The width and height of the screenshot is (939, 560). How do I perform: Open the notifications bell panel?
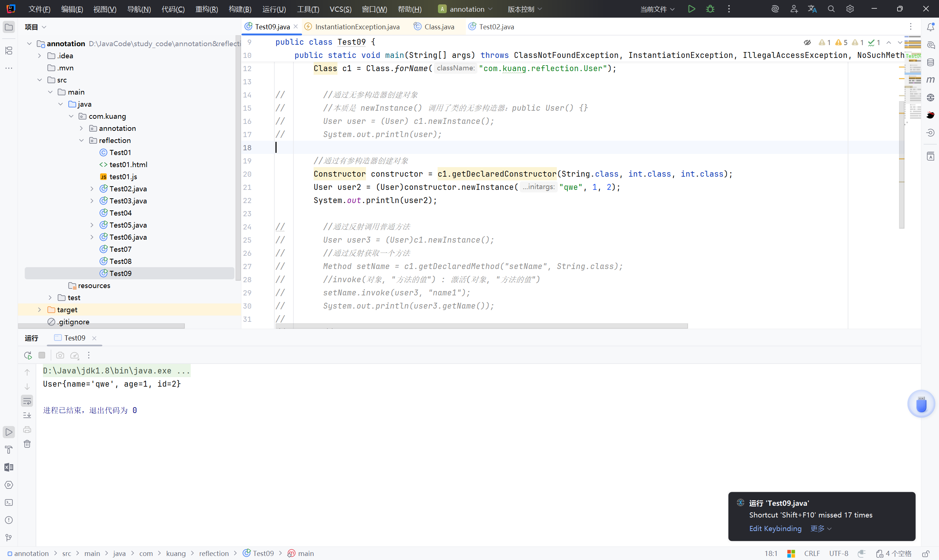click(x=930, y=27)
